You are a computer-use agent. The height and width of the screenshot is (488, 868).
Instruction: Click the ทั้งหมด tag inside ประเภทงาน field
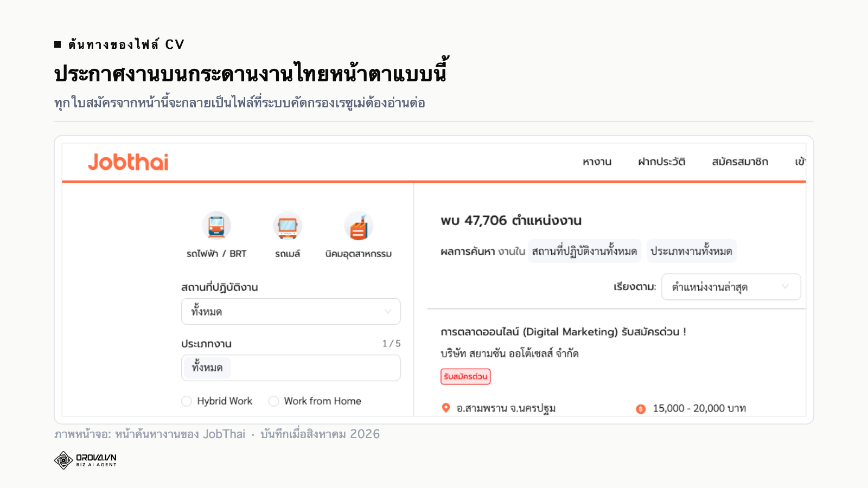(207, 368)
